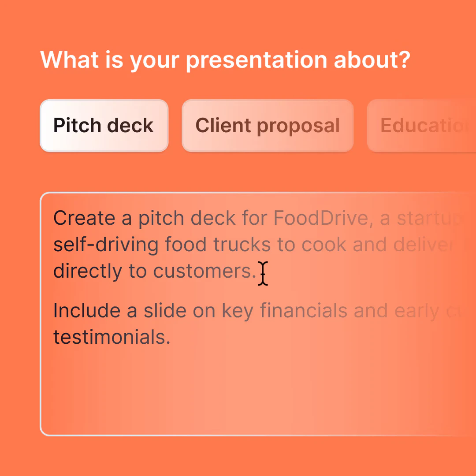The image size is (476, 476).
Task: Select the partially visible Education chip
Action: coord(423,125)
